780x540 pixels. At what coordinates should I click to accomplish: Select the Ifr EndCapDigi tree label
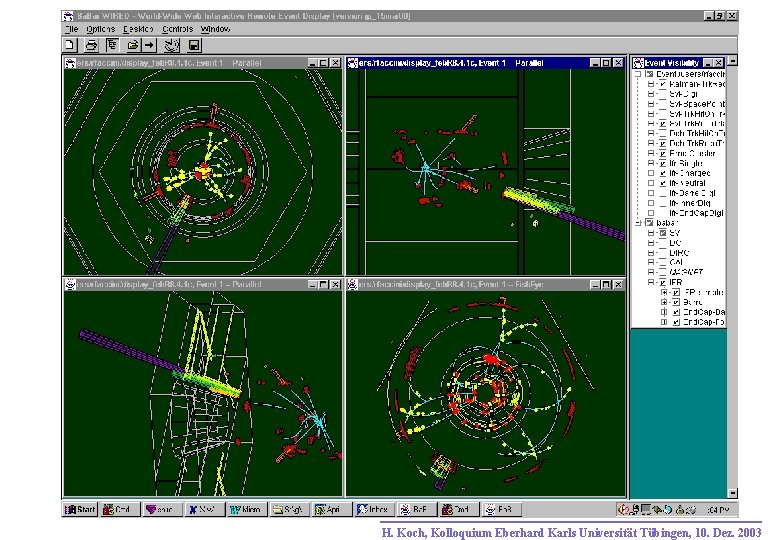(x=696, y=213)
